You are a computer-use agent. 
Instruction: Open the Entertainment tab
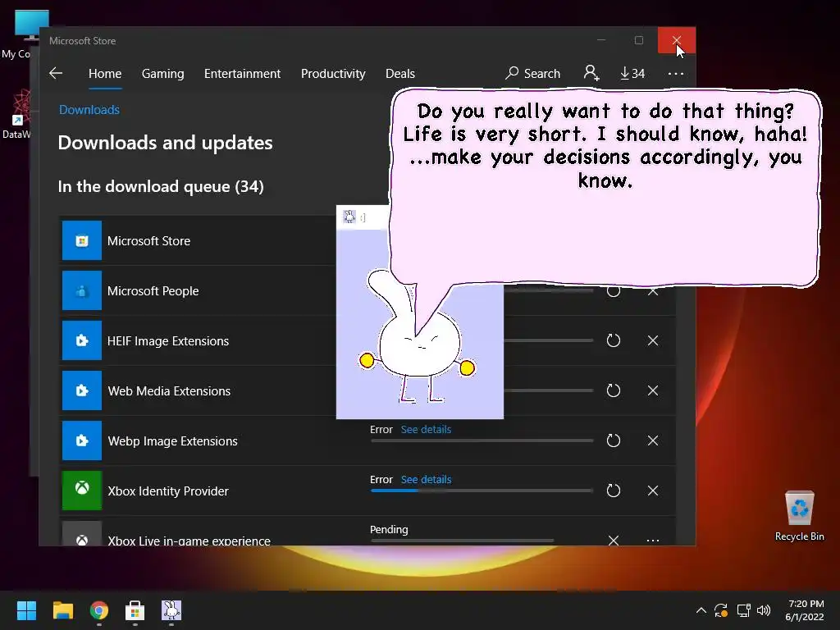[x=242, y=73]
